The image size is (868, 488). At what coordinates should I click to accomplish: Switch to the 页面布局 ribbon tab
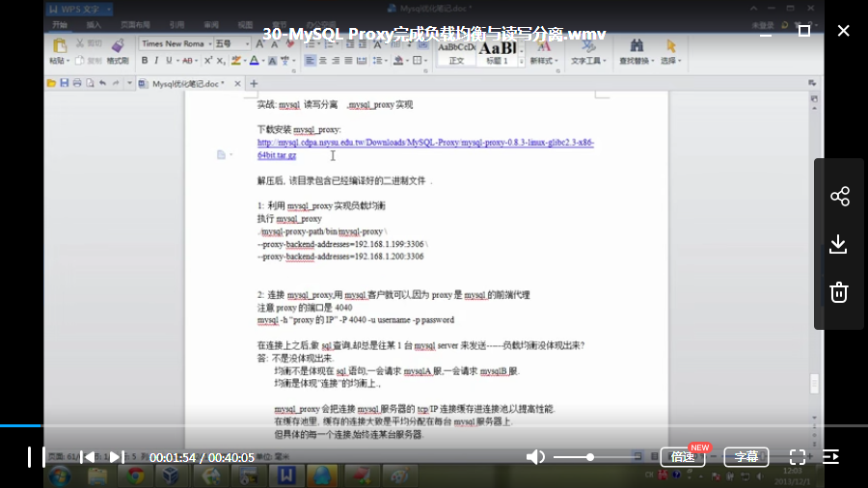click(x=135, y=25)
